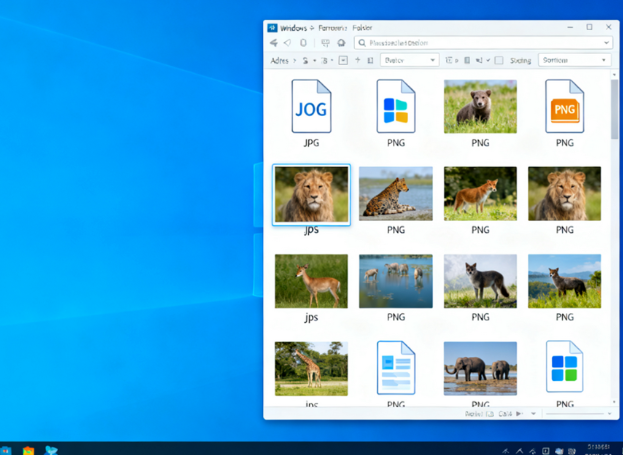The height and width of the screenshot is (455, 623).
Task: Click the back arrow in the navigation bar
Action: coord(274,43)
